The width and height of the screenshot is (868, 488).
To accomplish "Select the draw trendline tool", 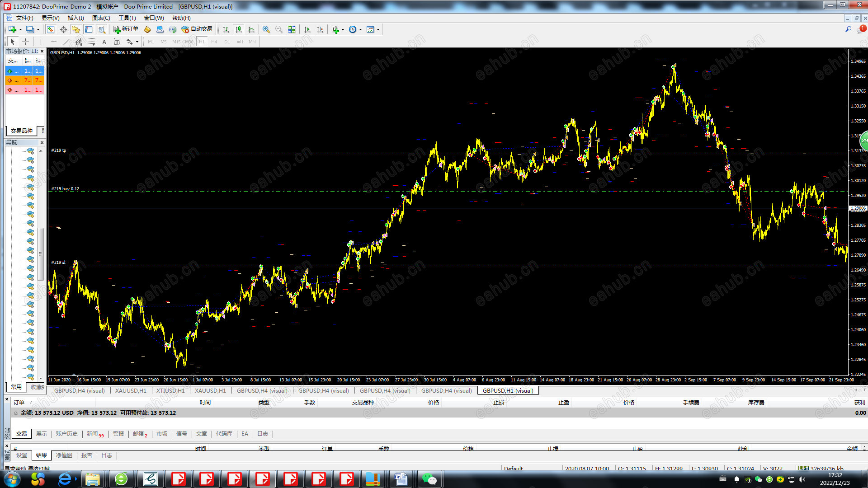I will click(66, 42).
